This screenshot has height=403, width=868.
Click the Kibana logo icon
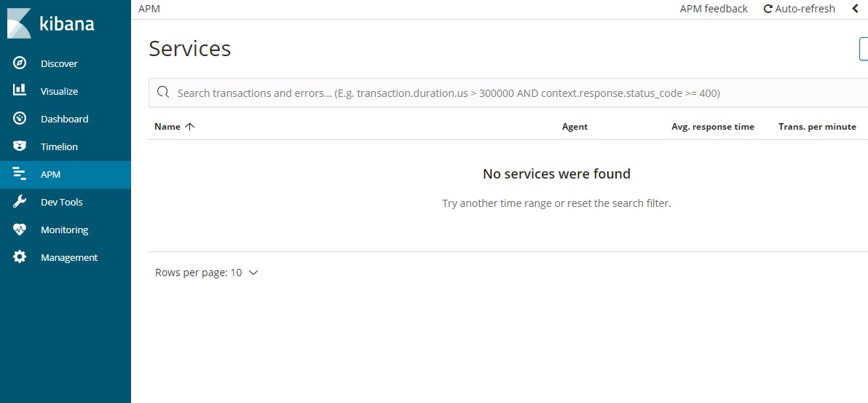(20, 23)
